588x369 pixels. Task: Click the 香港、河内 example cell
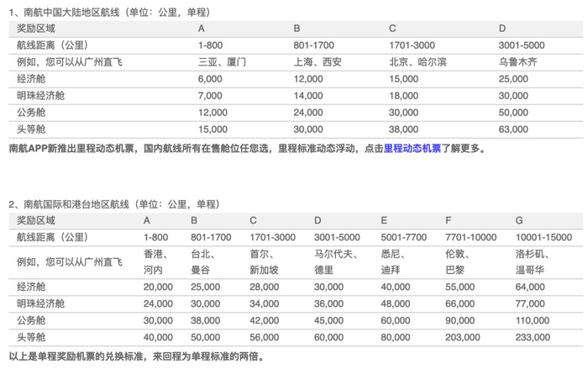pos(155,262)
